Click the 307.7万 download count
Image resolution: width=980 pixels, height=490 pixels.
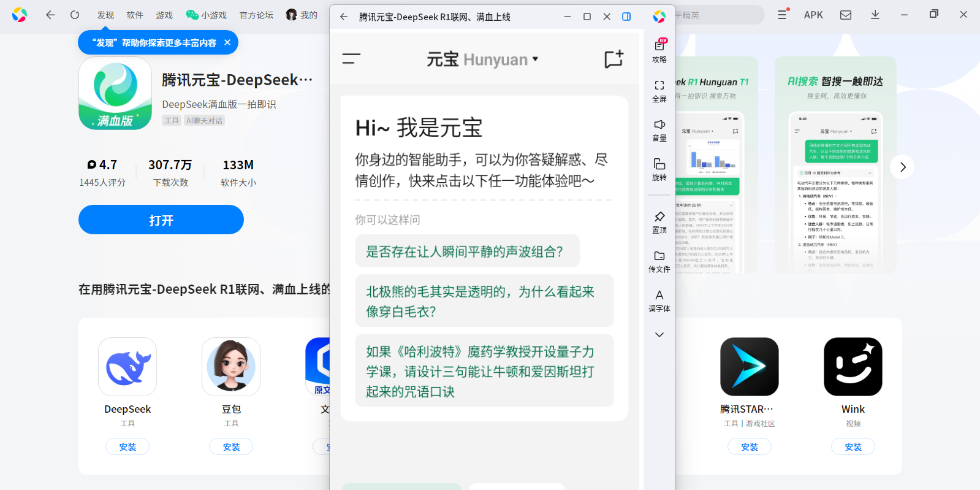click(x=170, y=164)
